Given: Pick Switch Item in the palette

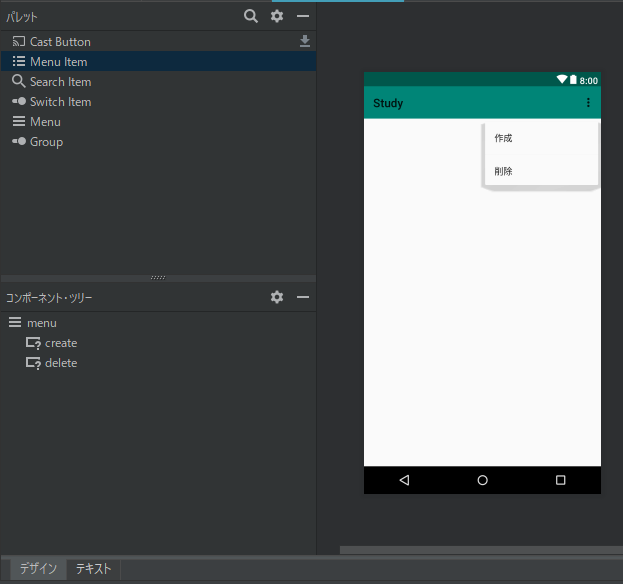Looking at the screenshot, I should point(60,102).
